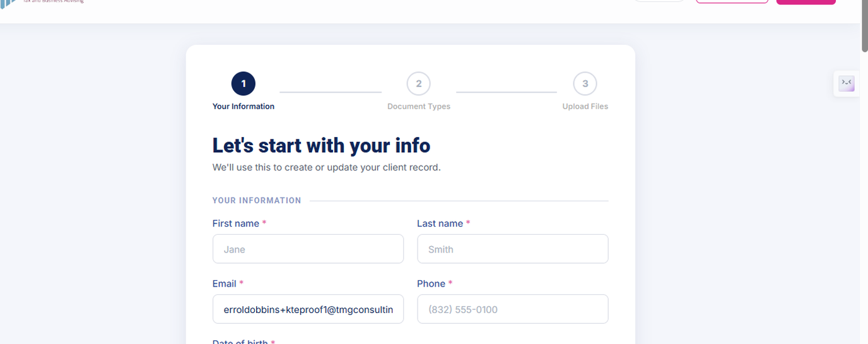868x344 pixels.
Task: Focus the First name field
Action: click(x=308, y=249)
